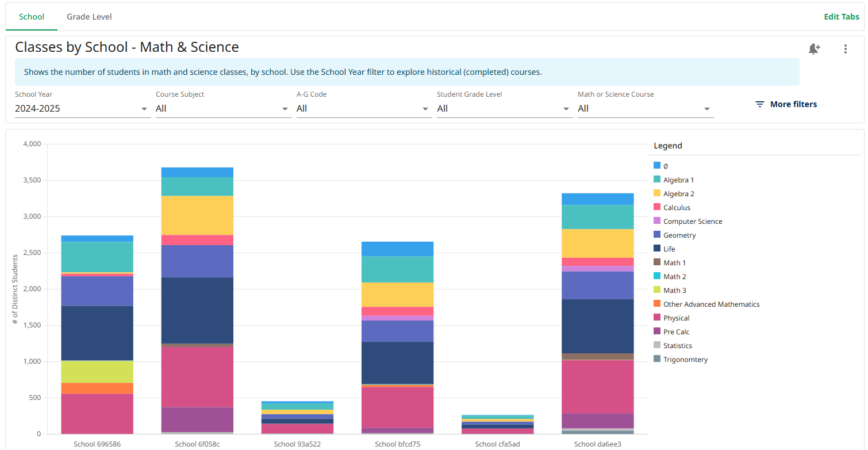The width and height of the screenshot is (868, 450).
Task: Expand the Course Subject filter
Action: [x=224, y=109]
